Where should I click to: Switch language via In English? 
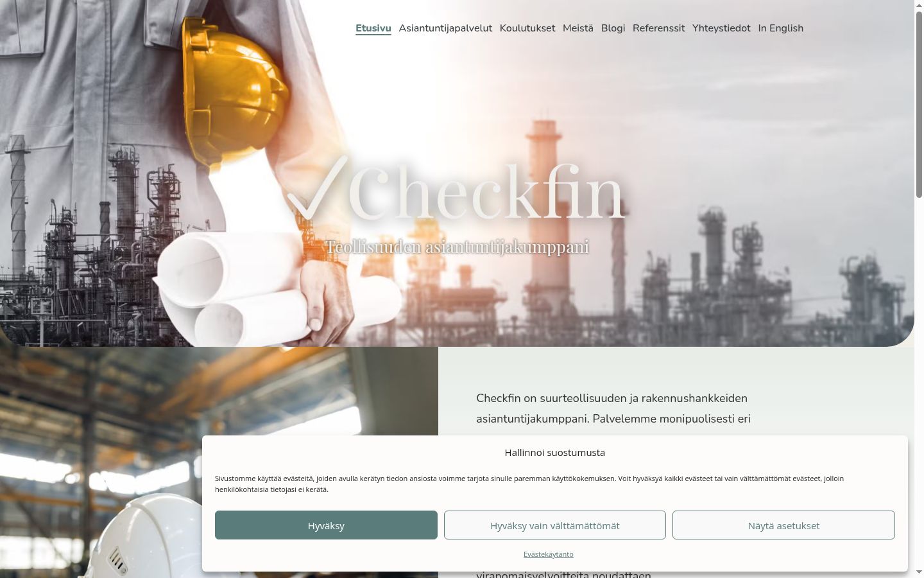tap(780, 28)
